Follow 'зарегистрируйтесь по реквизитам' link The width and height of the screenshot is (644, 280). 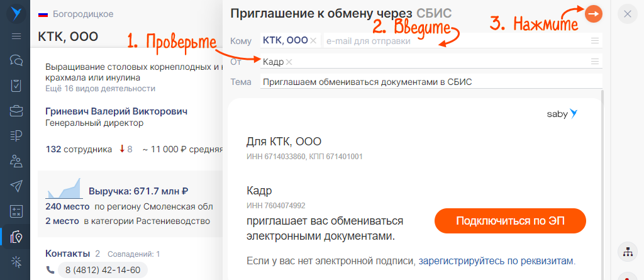[x=497, y=260]
